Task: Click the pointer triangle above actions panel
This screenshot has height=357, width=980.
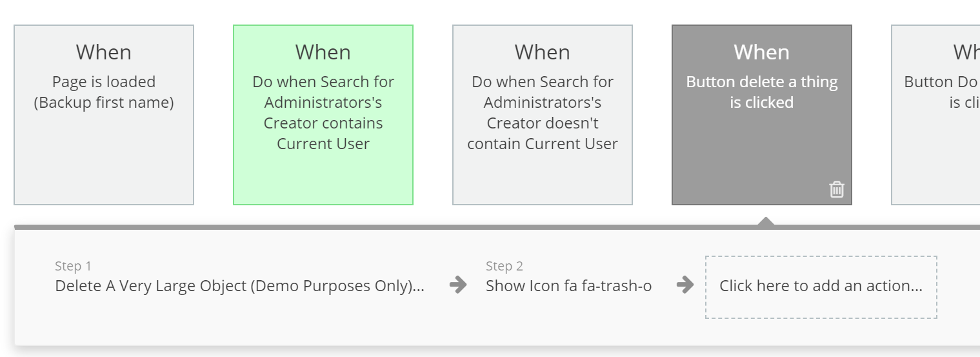Action: [x=765, y=221]
